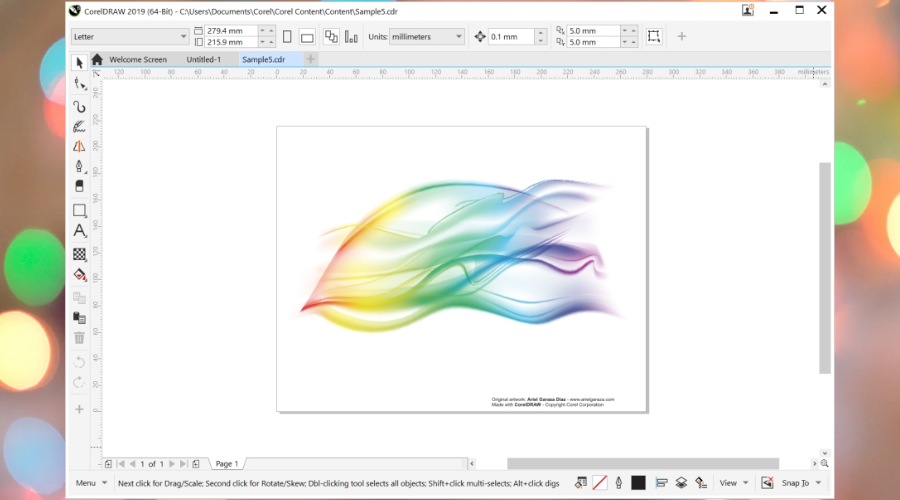
Task: Click the user account icon in title bar
Action: [747, 10]
